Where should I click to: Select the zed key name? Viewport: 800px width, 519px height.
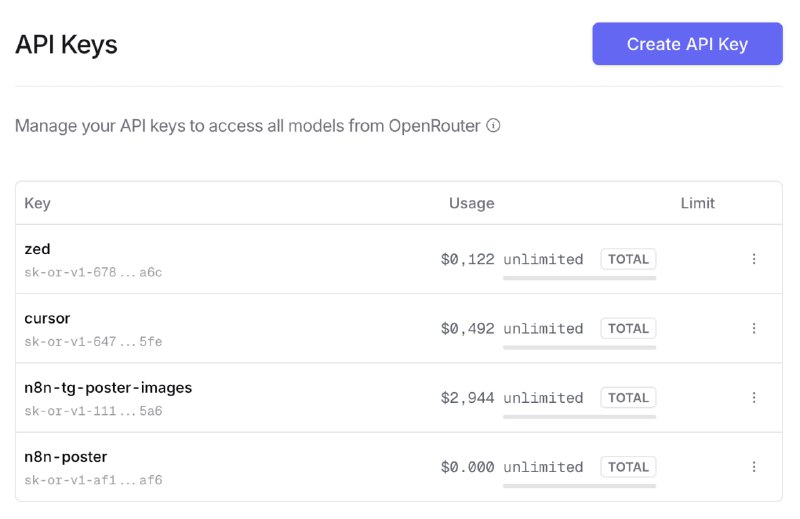pos(37,249)
